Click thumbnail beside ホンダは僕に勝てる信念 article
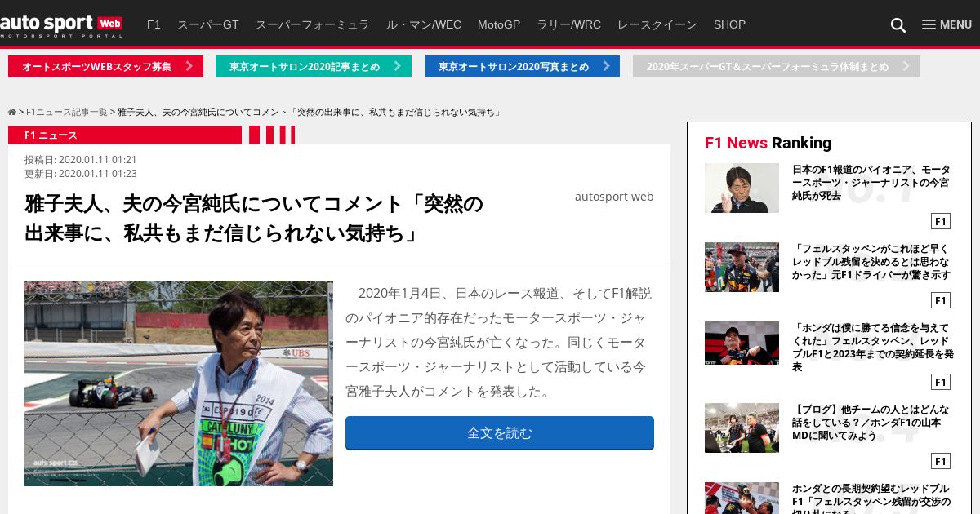 742,343
